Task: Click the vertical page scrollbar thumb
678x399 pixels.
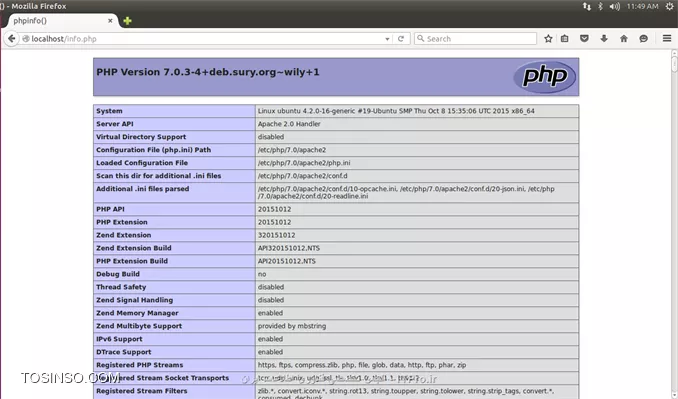Action: [674, 63]
